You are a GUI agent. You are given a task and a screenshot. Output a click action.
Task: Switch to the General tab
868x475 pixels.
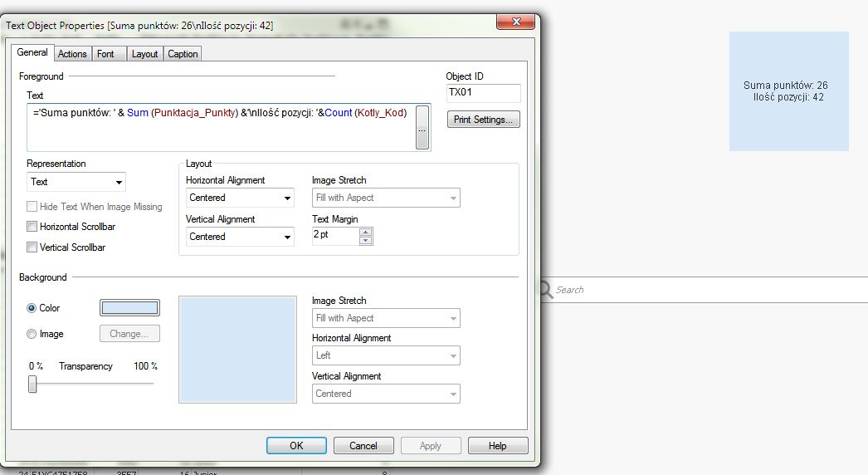(32, 52)
